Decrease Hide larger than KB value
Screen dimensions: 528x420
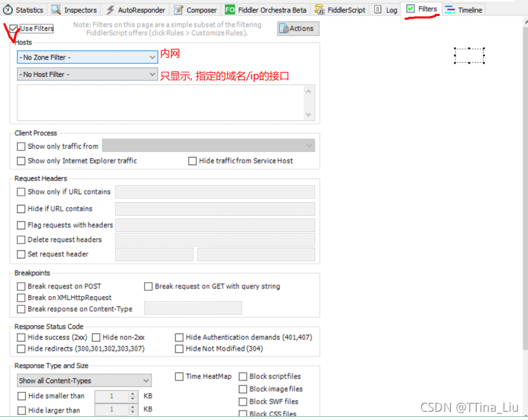pyautogui.click(x=133, y=412)
